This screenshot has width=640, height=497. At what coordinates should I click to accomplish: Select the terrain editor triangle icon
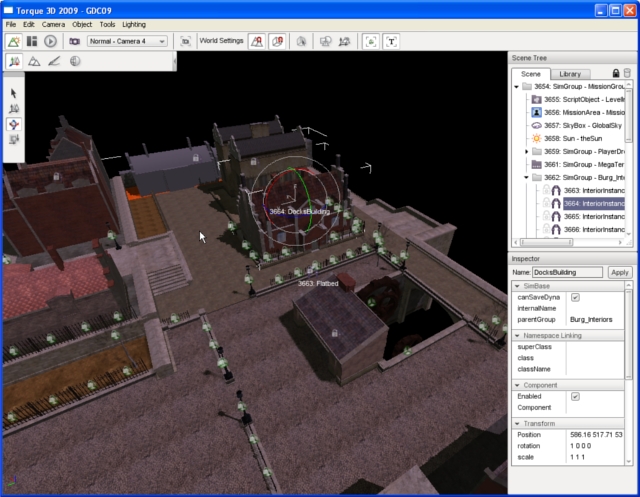pyautogui.click(x=34, y=62)
